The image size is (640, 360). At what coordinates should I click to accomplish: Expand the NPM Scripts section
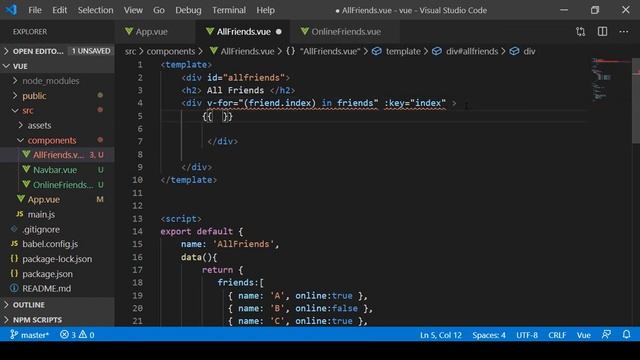[57, 320]
